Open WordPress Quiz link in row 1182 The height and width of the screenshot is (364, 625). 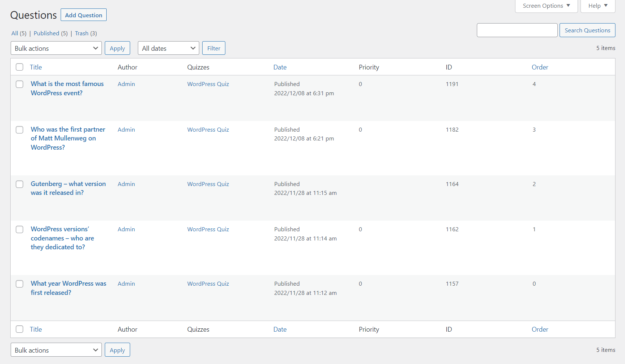coord(208,130)
